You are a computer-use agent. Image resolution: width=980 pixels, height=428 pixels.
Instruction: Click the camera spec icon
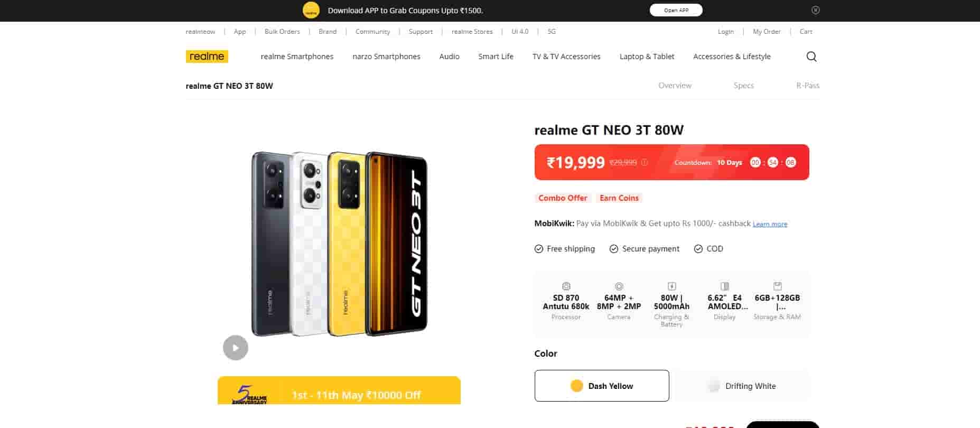pyautogui.click(x=619, y=286)
